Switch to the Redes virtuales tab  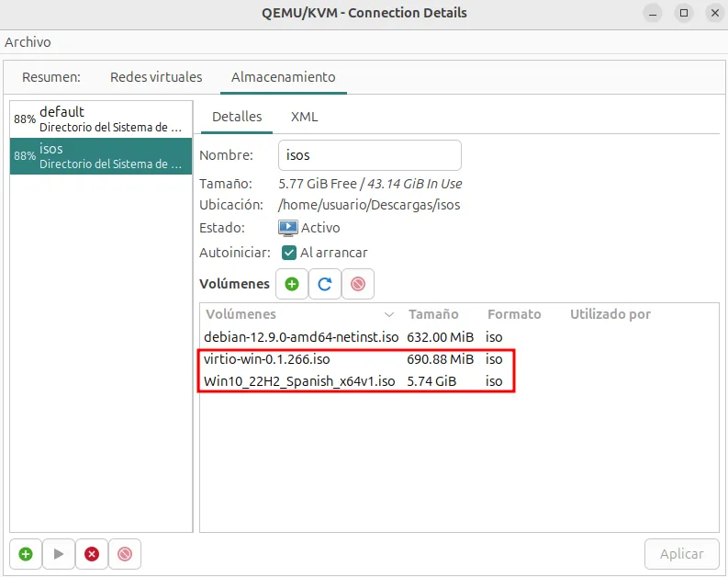pos(156,77)
